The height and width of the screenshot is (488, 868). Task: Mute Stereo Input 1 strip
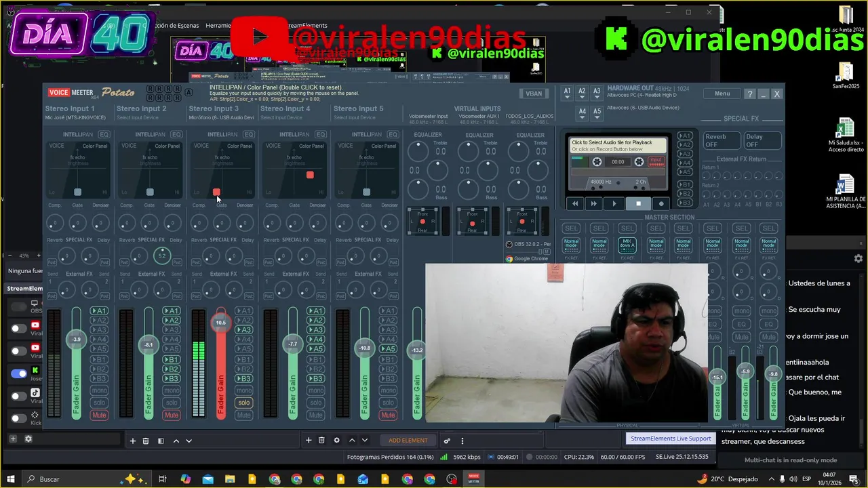point(99,415)
